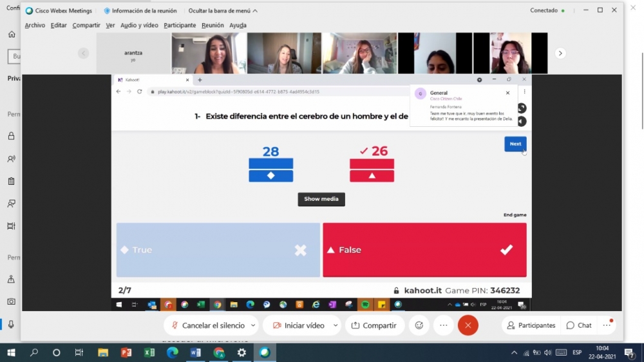The image size is (644, 362).
Task: Open volume control in system tray
Action: point(547,352)
